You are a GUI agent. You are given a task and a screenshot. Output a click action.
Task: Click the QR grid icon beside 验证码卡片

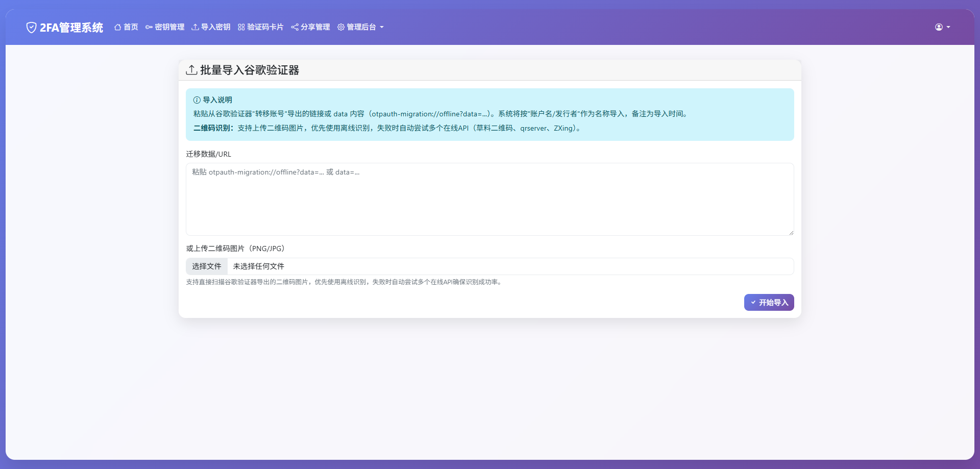click(x=240, y=27)
